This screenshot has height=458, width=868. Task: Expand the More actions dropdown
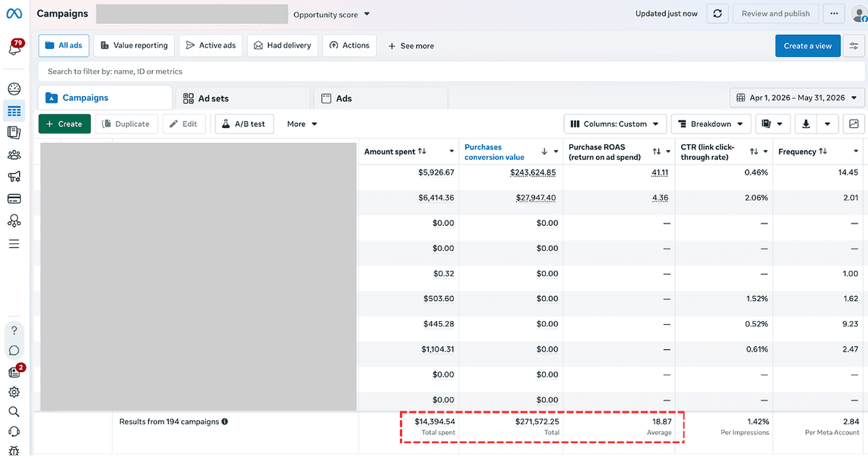click(302, 124)
